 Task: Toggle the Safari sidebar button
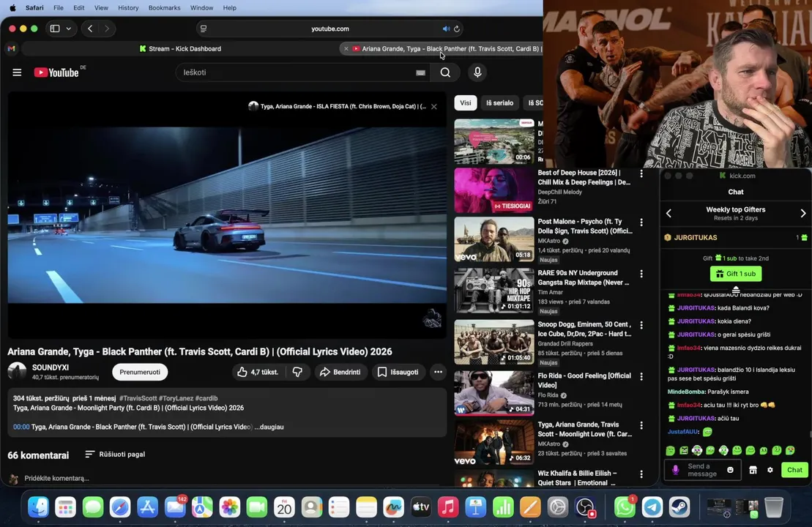pos(55,29)
